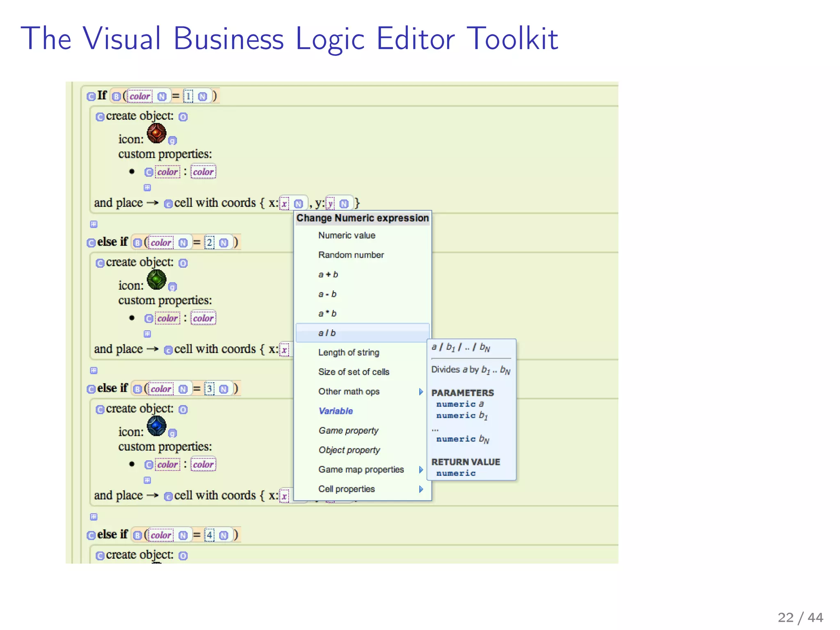Screen dimensions: 840x630
Task: Click the C marker before top If statement
Action: [91, 96]
